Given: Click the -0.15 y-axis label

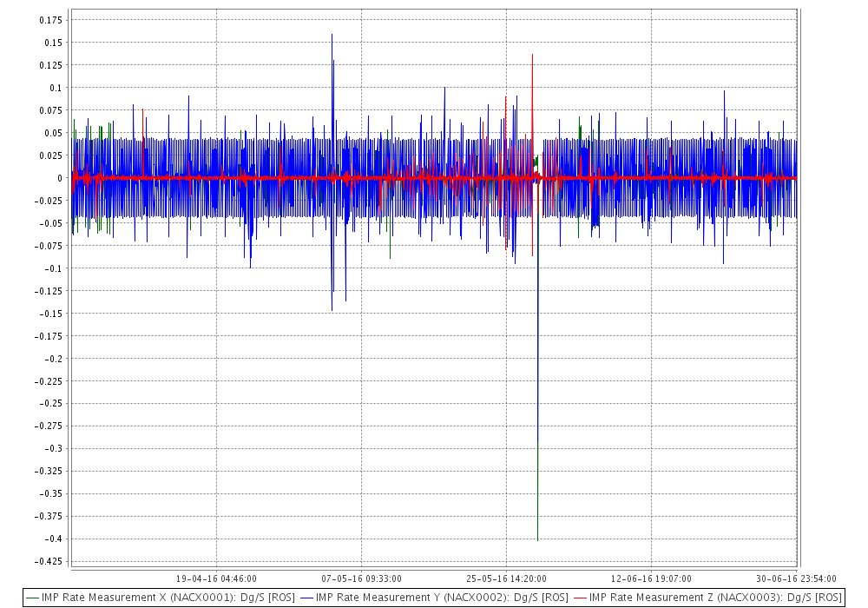Looking at the screenshot, I should 51,314.
